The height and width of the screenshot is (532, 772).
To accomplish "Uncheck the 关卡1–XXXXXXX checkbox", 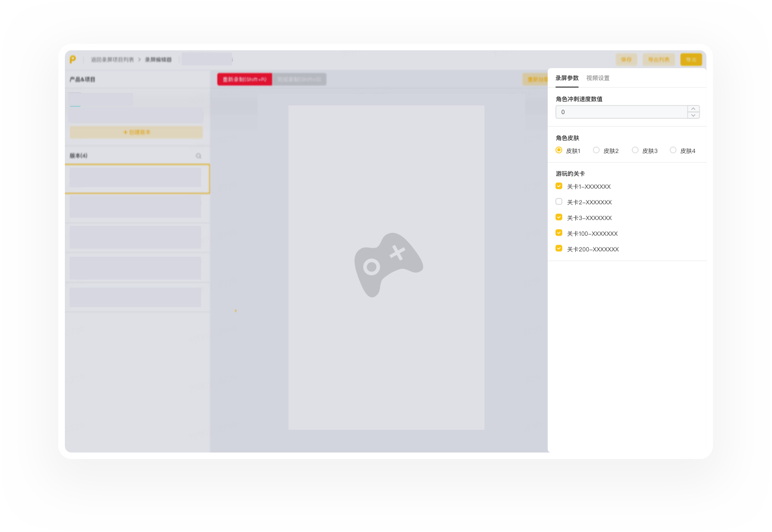I will point(559,186).
